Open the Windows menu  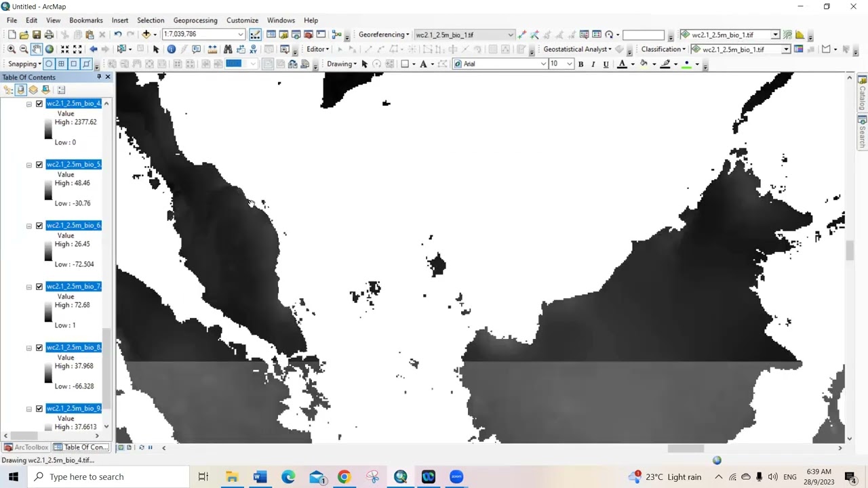pyautogui.click(x=281, y=20)
